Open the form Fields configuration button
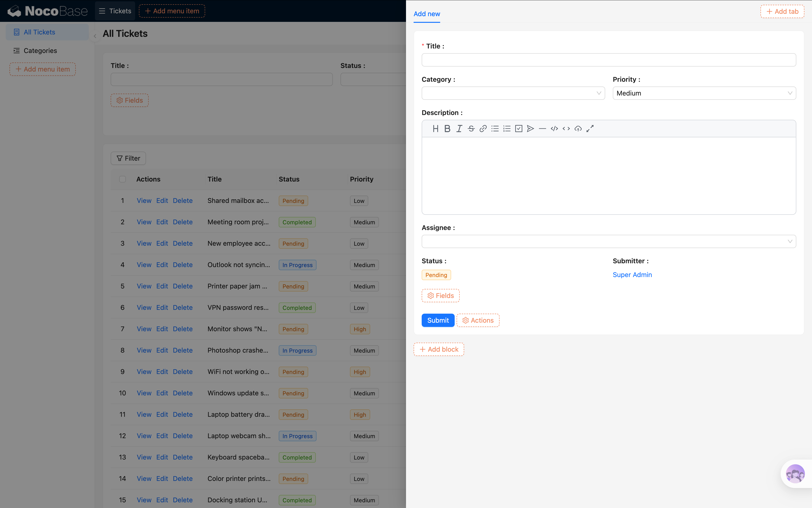Image resolution: width=812 pixels, height=508 pixels. [440, 296]
